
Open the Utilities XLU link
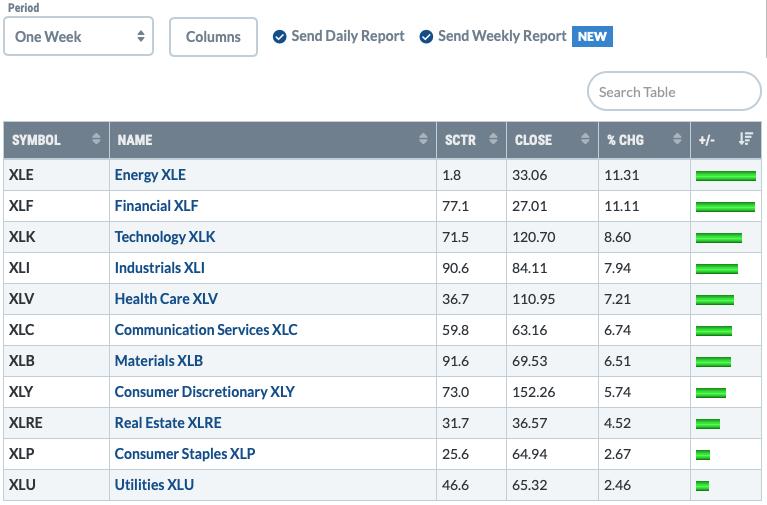coord(154,485)
